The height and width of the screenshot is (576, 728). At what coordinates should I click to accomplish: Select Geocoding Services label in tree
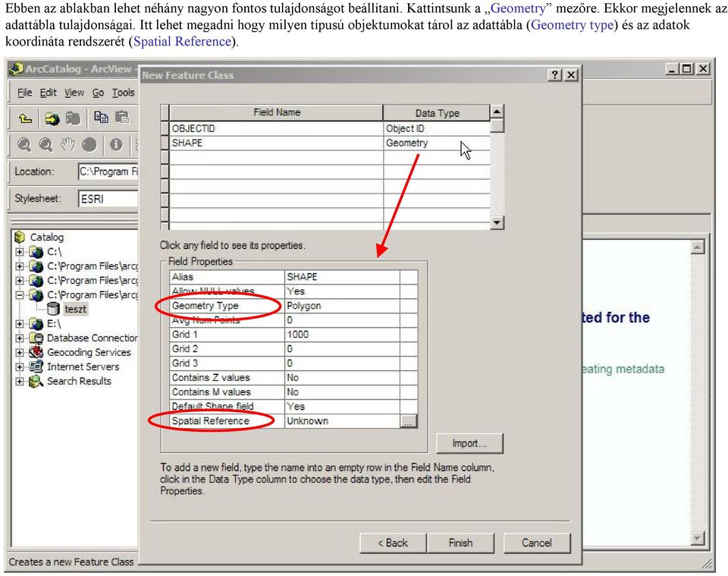tap(89, 352)
